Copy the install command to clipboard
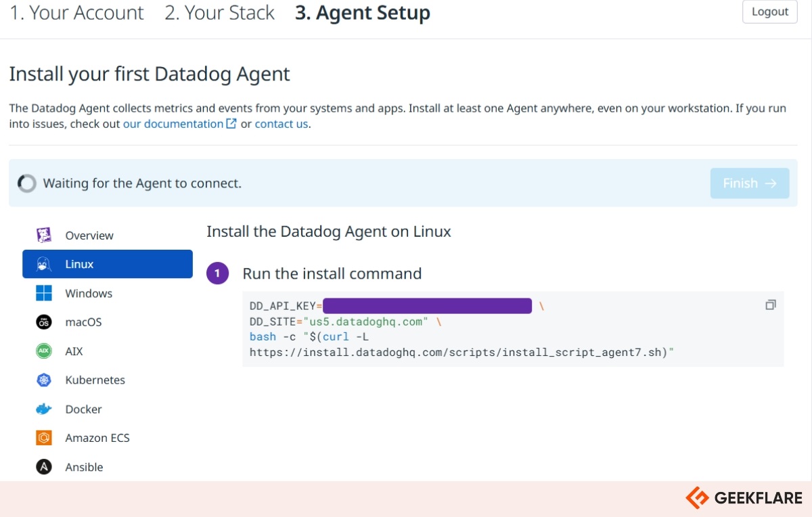The image size is (812, 517). click(770, 305)
